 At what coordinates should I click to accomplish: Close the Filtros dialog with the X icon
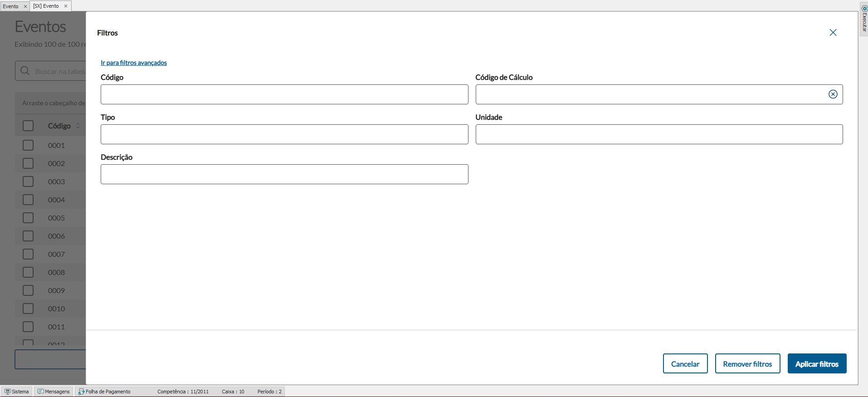(x=833, y=33)
